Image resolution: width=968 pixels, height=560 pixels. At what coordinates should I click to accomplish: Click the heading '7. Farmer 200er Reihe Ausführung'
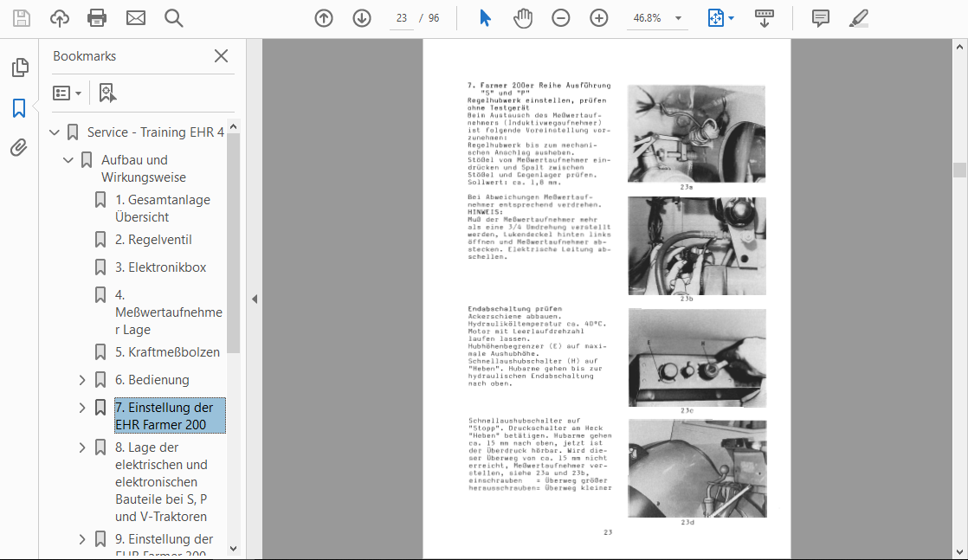click(x=539, y=85)
